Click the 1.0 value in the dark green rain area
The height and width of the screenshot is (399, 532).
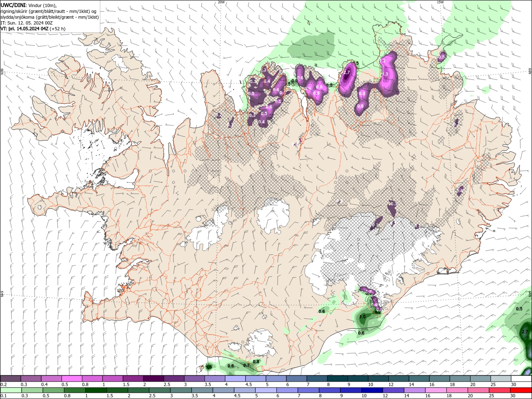pyautogui.click(x=362, y=317)
